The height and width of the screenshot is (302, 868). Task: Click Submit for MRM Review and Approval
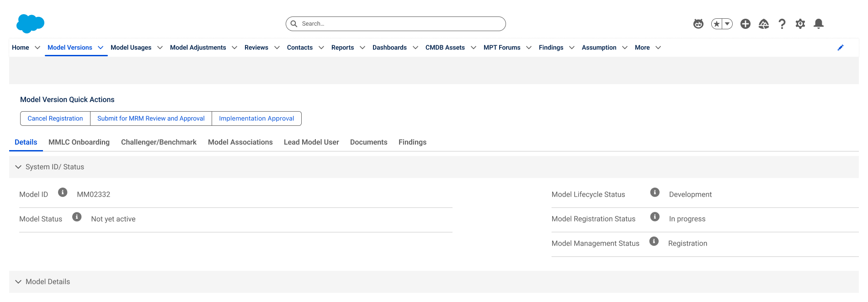[x=151, y=119]
